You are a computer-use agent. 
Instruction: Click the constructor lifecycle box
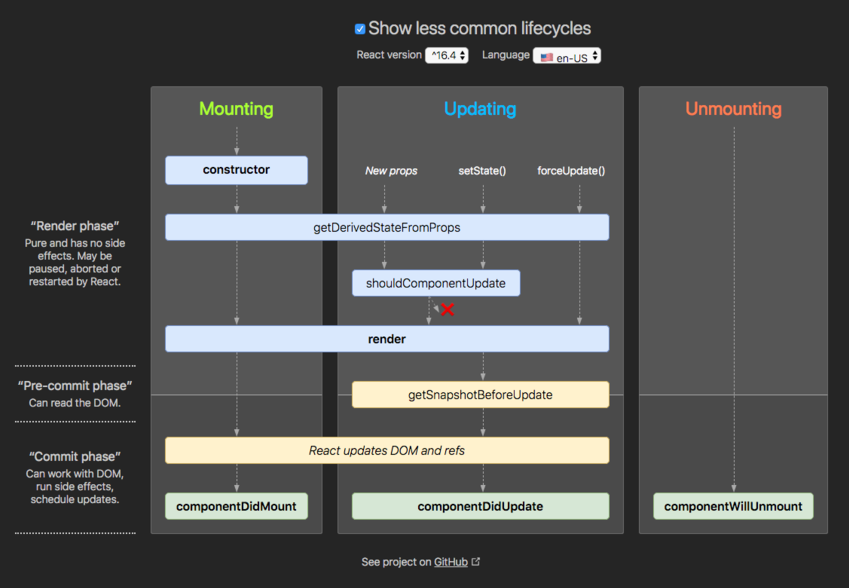pos(236,170)
